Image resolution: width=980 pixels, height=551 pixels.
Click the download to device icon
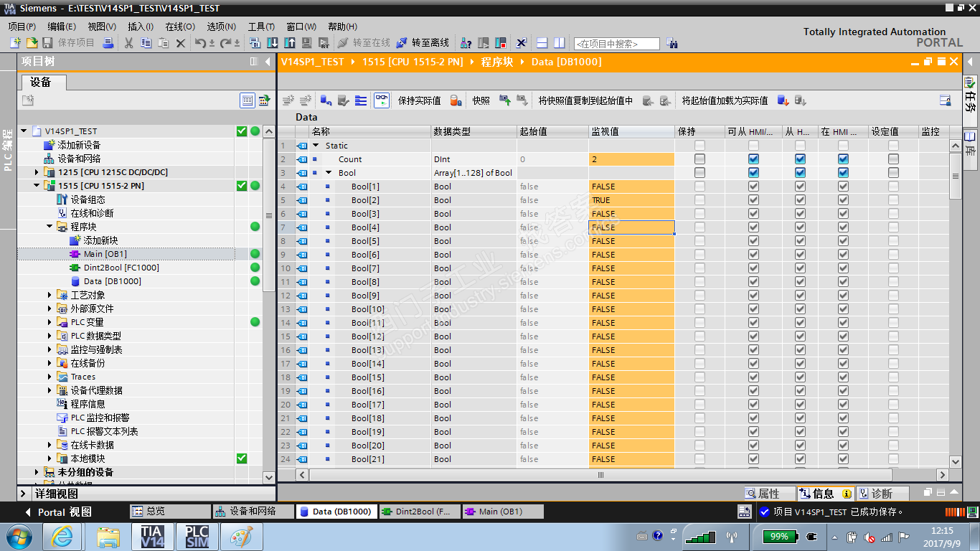click(273, 43)
